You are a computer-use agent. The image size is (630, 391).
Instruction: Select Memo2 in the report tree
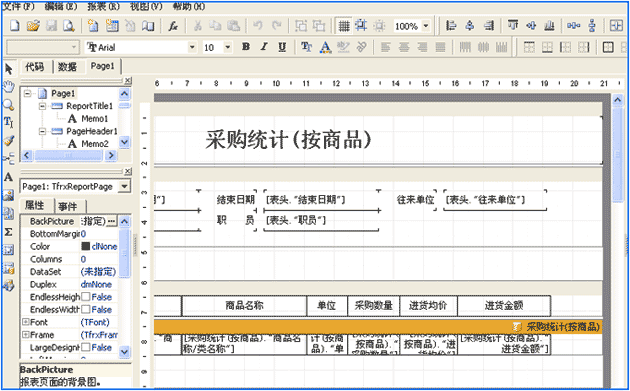tap(95, 144)
